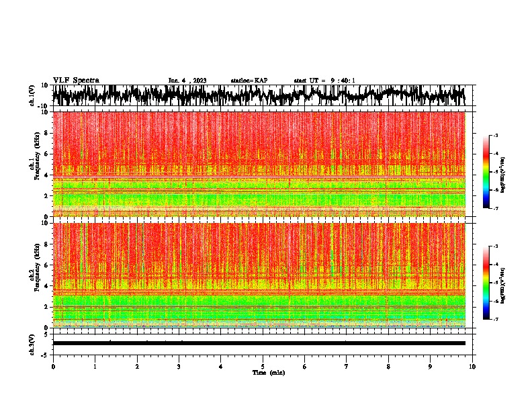Click the "2" tick on ch.2 frequency axis
The height and width of the screenshot is (411, 532).
47,307
